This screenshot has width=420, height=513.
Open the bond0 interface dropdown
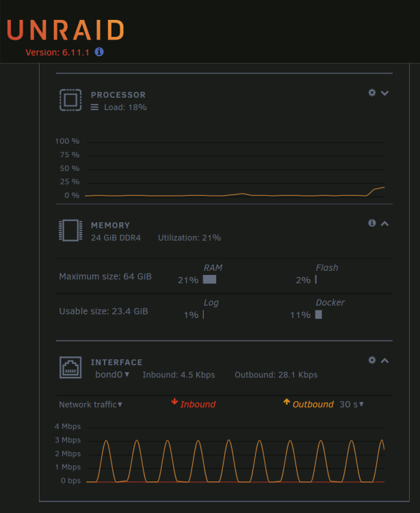(x=112, y=375)
